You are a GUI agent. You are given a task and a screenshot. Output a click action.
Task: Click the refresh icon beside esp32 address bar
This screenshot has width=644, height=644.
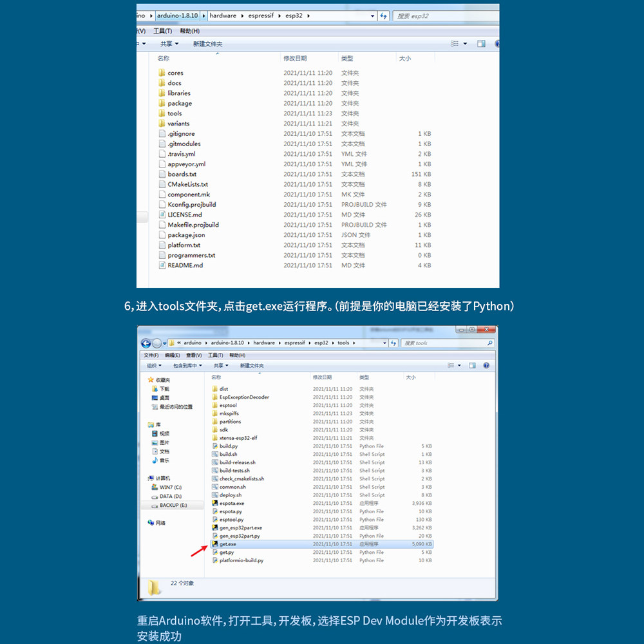383,16
